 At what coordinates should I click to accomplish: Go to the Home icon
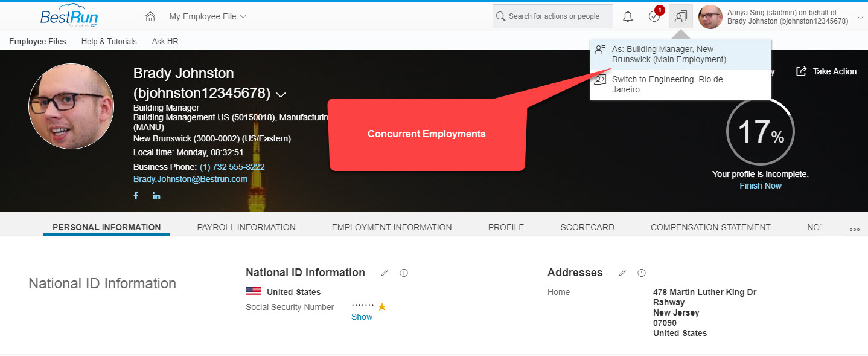[151, 16]
